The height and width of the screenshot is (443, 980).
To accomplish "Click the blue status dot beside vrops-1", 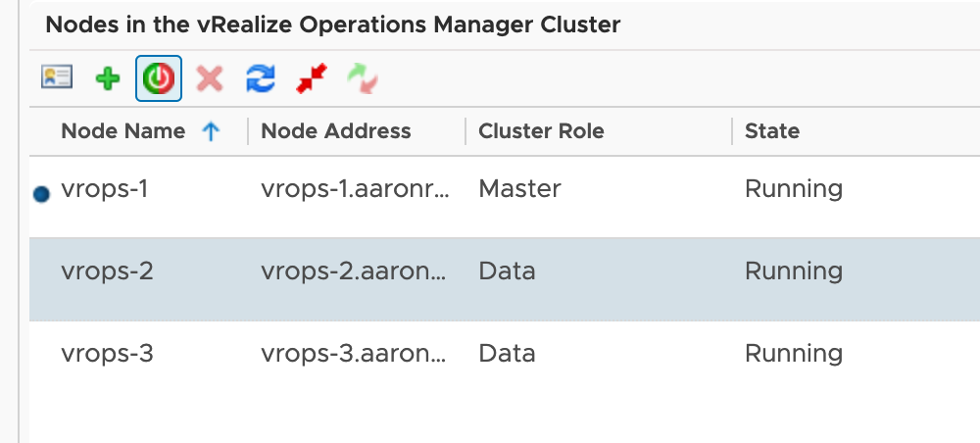I will point(41,194).
